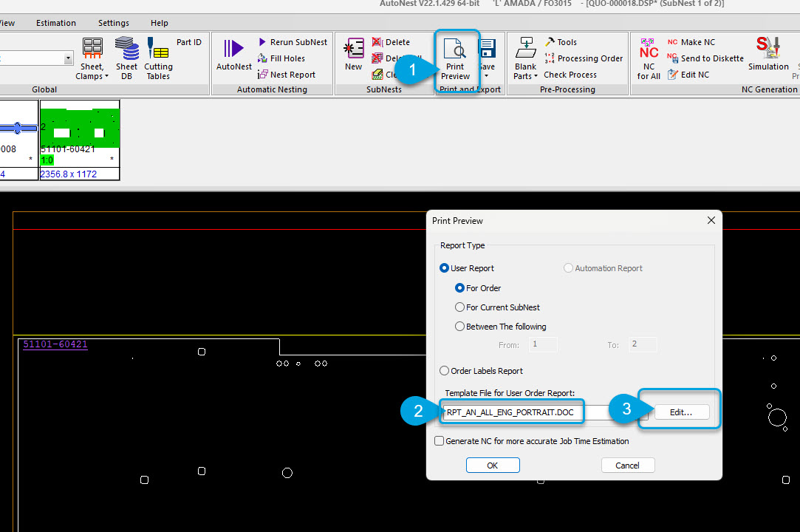
Task: Select Order Labels Report option
Action: click(445, 371)
